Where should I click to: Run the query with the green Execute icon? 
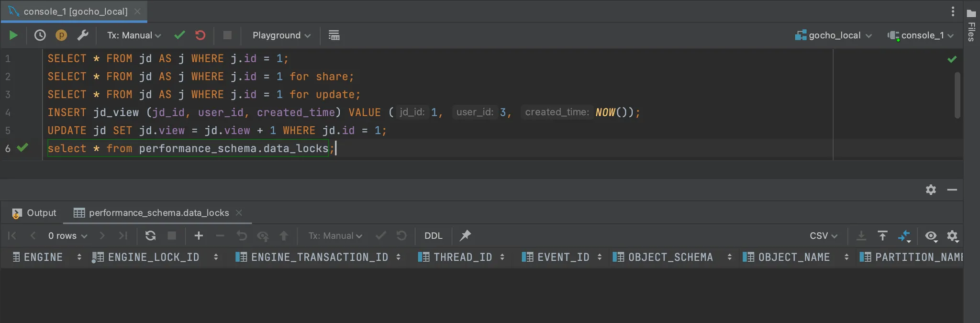(x=13, y=35)
